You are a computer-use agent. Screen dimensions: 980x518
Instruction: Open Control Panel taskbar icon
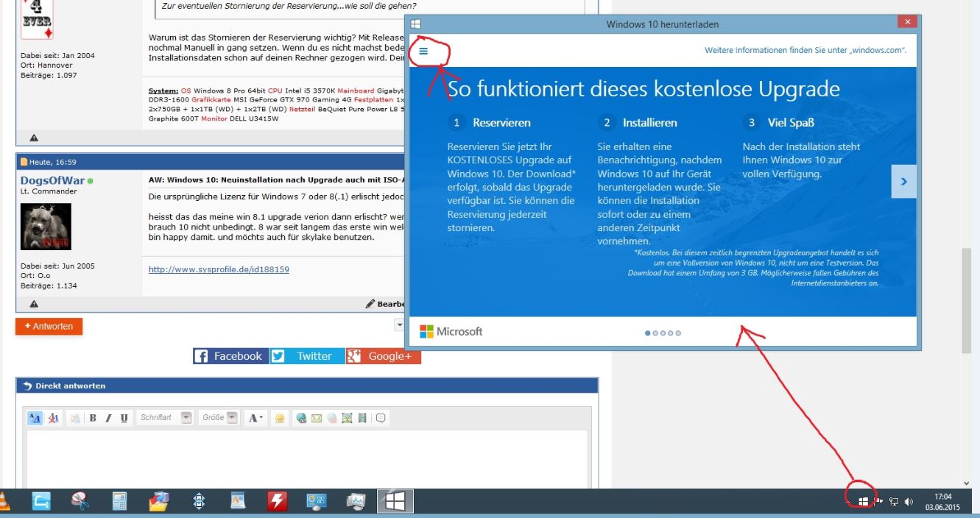tap(317, 501)
